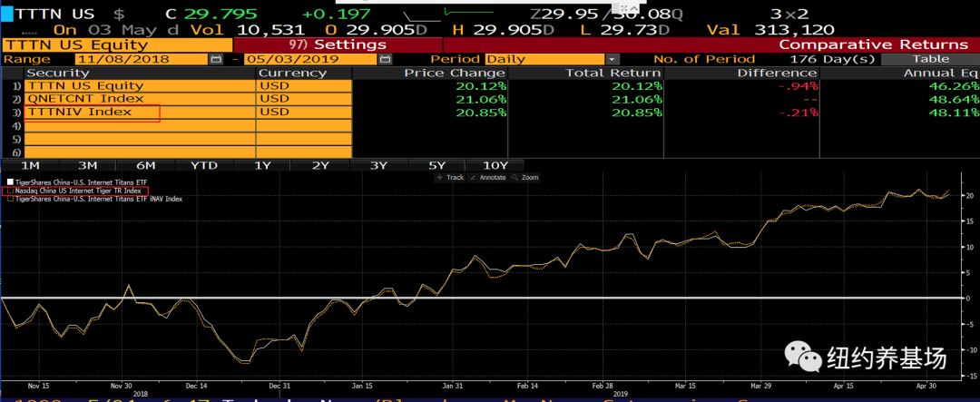Click Annual Eq value 48.64%
Screen dimensions: 980x402
954,99
